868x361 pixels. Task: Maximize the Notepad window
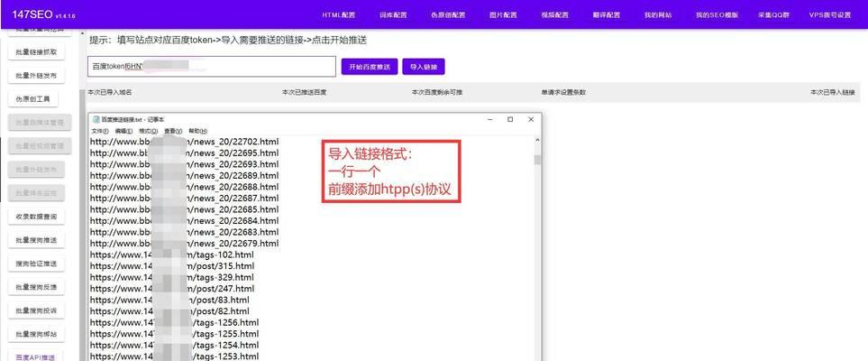click(510, 119)
